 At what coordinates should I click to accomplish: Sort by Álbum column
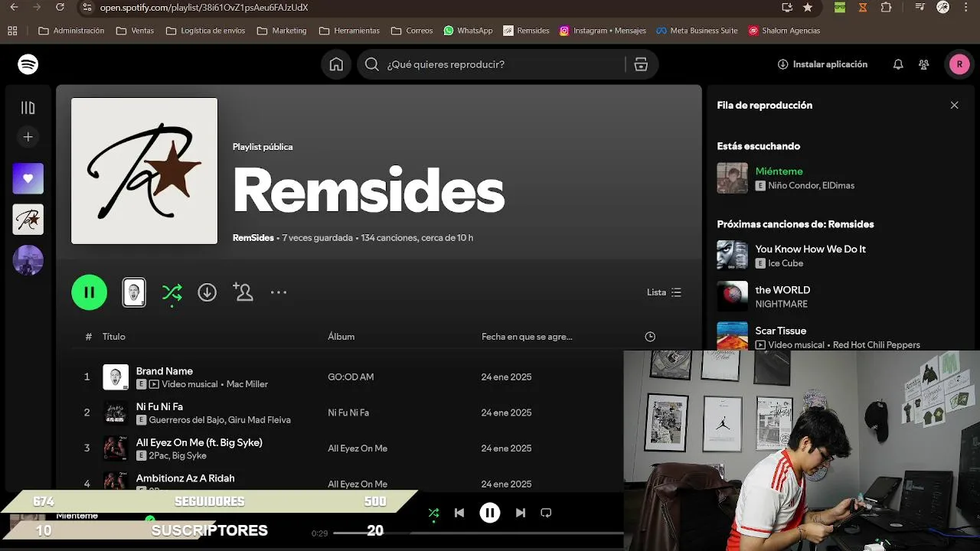[x=341, y=337]
